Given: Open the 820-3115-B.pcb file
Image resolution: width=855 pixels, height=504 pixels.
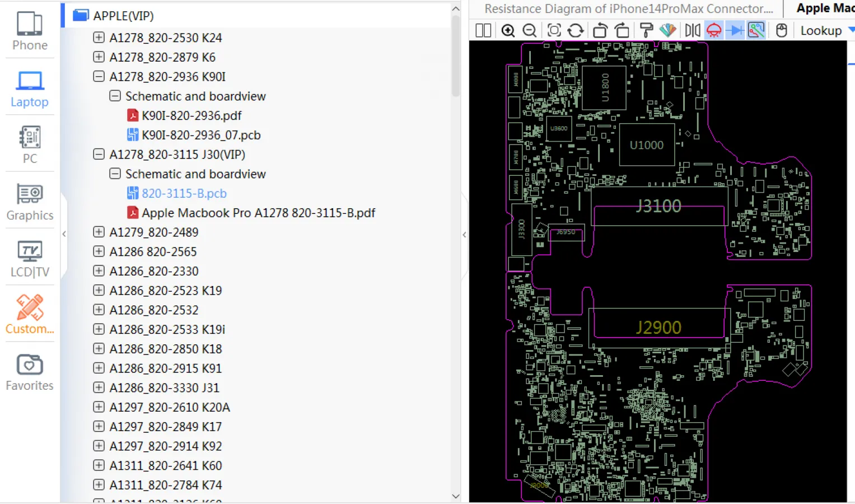Looking at the screenshot, I should 177,193.
